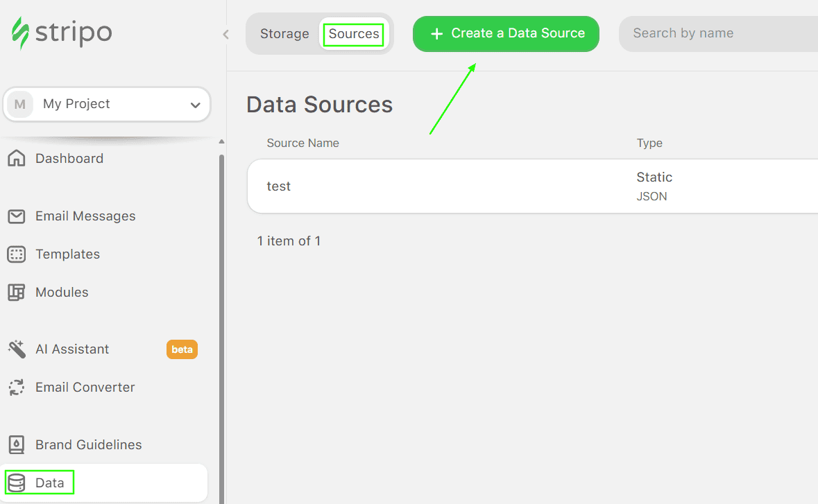Click the M project avatar

point(20,104)
